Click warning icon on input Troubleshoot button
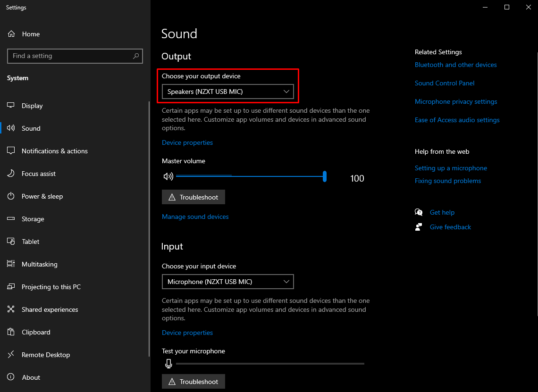Viewport: 538px width, 392px height. (x=172, y=382)
